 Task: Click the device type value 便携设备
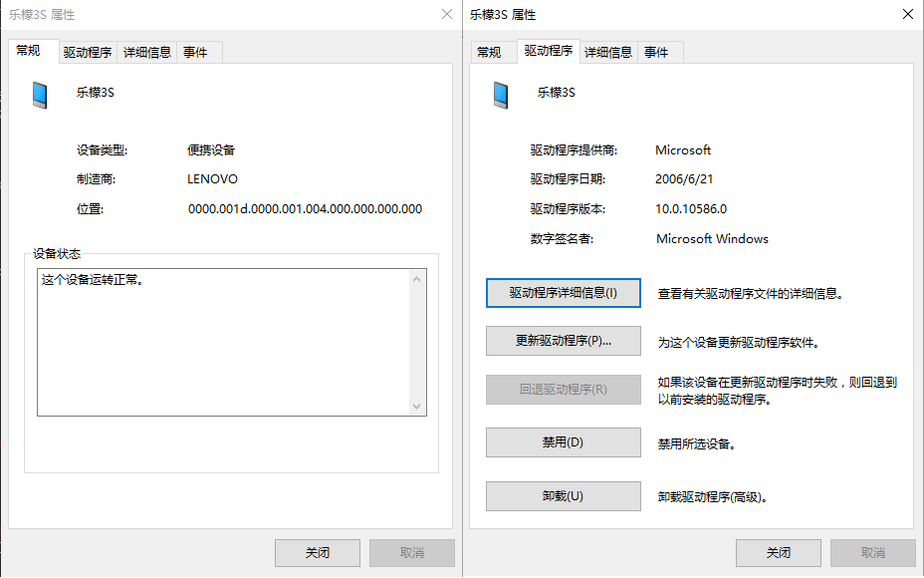[211, 150]
